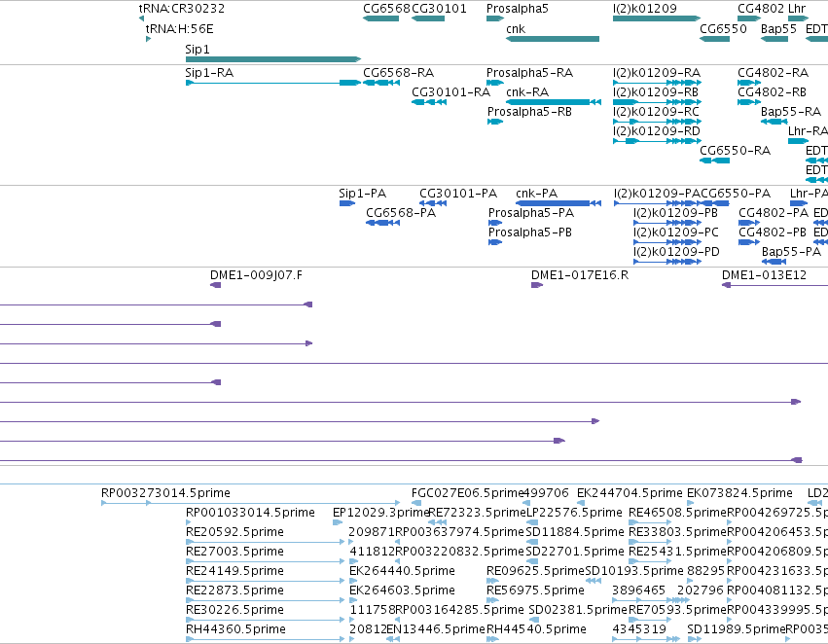The image size is (828, 644).
Task: Click the CG6550-RA transcript label
Action: coord(735,151)
